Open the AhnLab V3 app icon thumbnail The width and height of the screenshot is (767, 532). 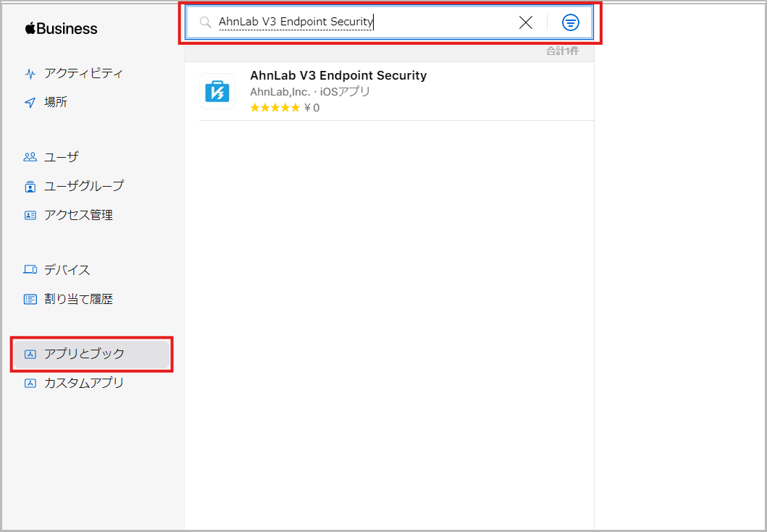click(217, 92)
